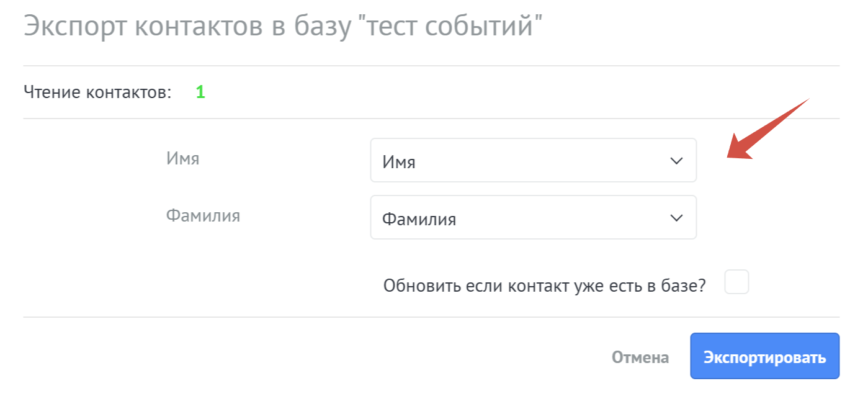
Task: Click the chevron icon in the Фамилия dropdown
Action: (x=676, y=218)
